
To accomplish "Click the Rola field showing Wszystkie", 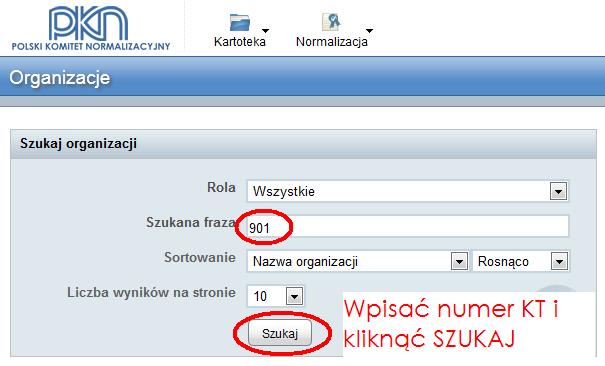I will pyautogui.click(x=407, y=191).
